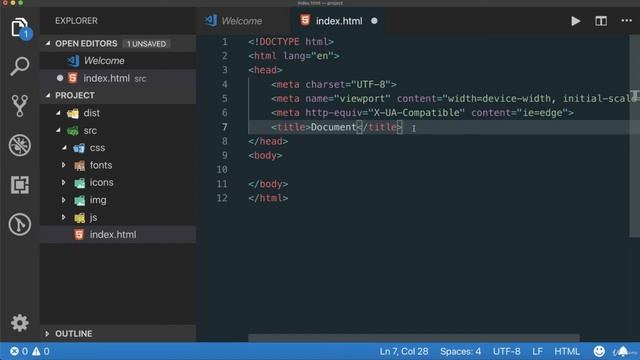640x360 pixels.
Task: Change end of line sequence LF
Action: 537,351
